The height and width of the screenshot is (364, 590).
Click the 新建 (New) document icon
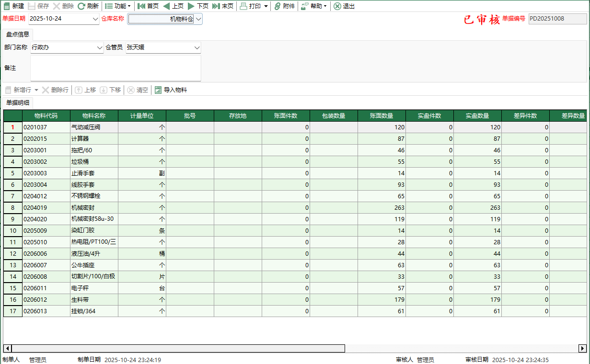7,6
